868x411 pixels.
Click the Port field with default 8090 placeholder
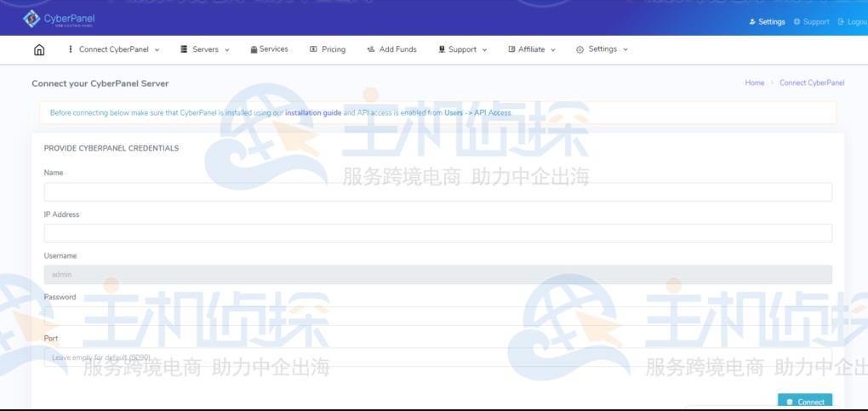(438, 357)
